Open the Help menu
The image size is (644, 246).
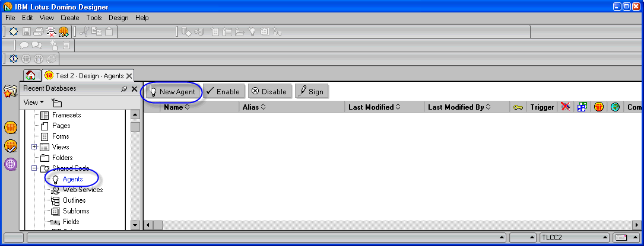click(142, 18)
